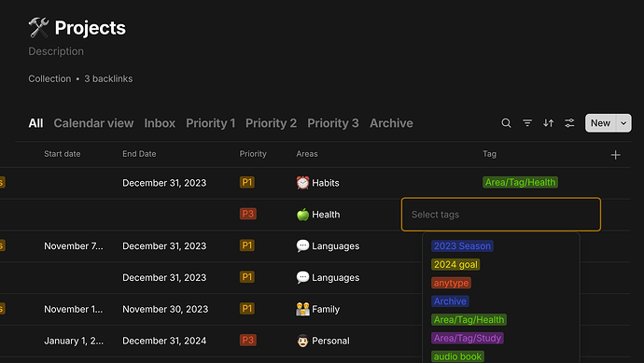
Task: Click the Habits alarm clock icon
Action: click(x=302, y=182)
